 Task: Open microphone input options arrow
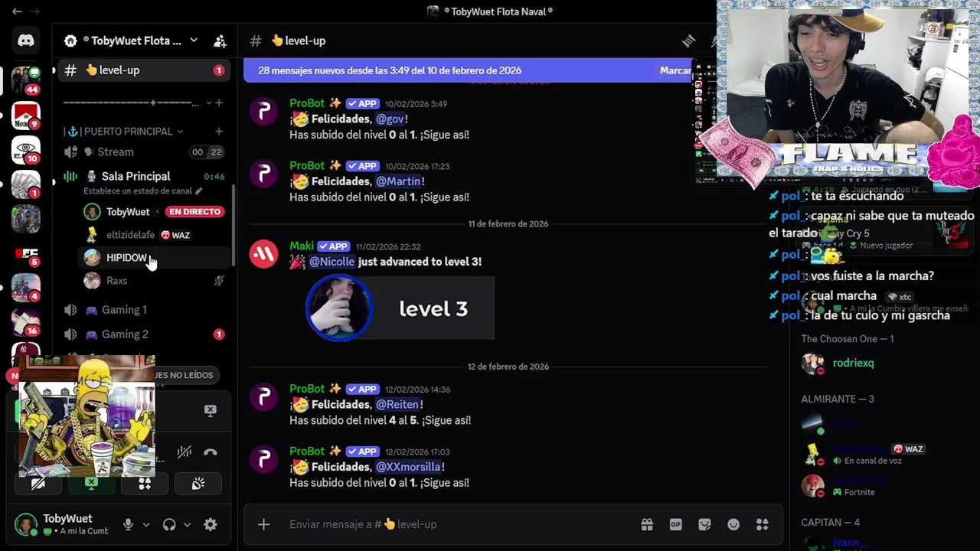[x=146, y=524]
